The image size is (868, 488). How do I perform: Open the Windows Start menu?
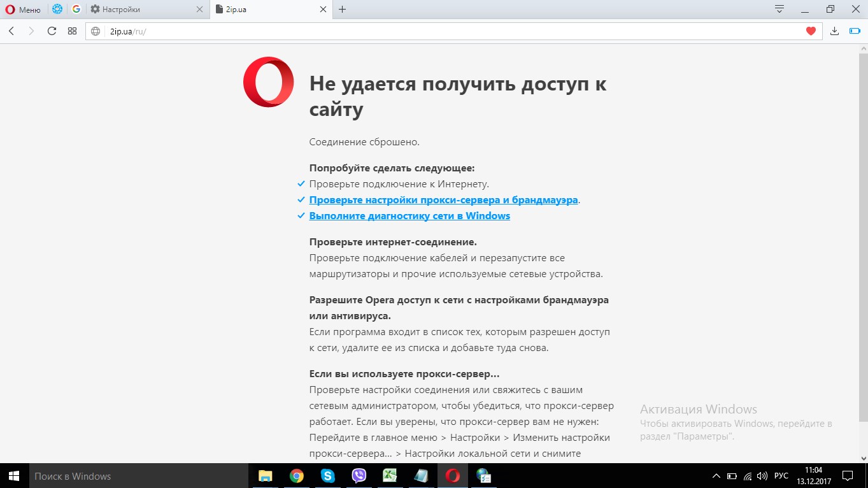click(15, 476)
